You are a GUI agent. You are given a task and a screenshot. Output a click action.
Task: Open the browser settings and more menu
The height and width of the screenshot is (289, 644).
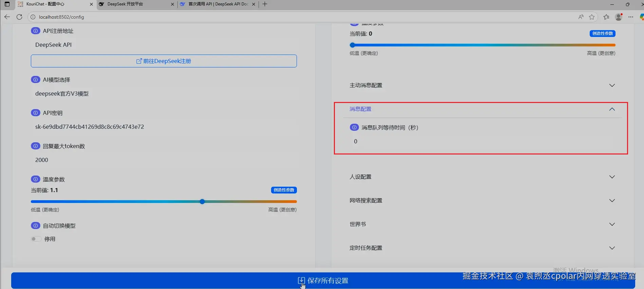[x=631, y=17]
